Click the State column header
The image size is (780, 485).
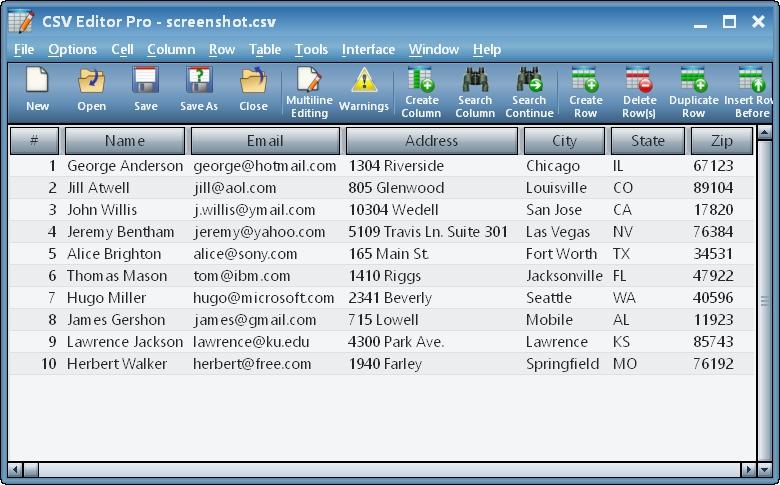648,141
